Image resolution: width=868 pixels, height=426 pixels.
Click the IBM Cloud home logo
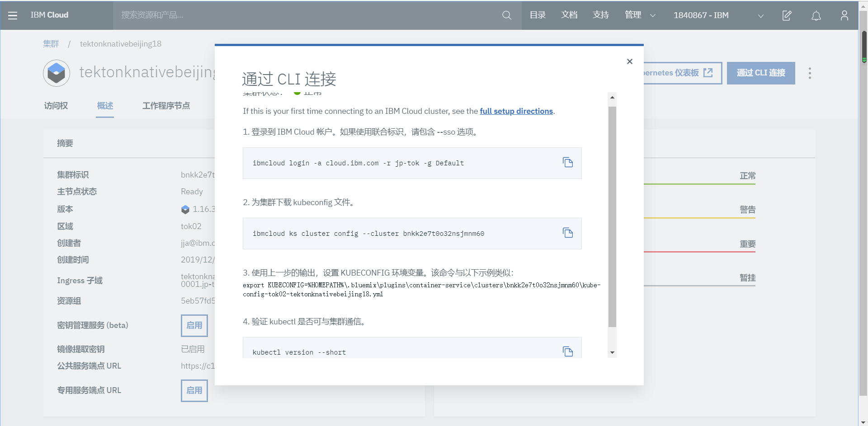click(49, 15)
